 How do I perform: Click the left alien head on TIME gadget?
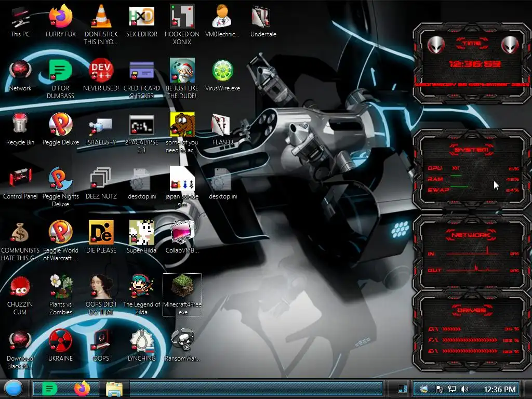pos(436,45)
